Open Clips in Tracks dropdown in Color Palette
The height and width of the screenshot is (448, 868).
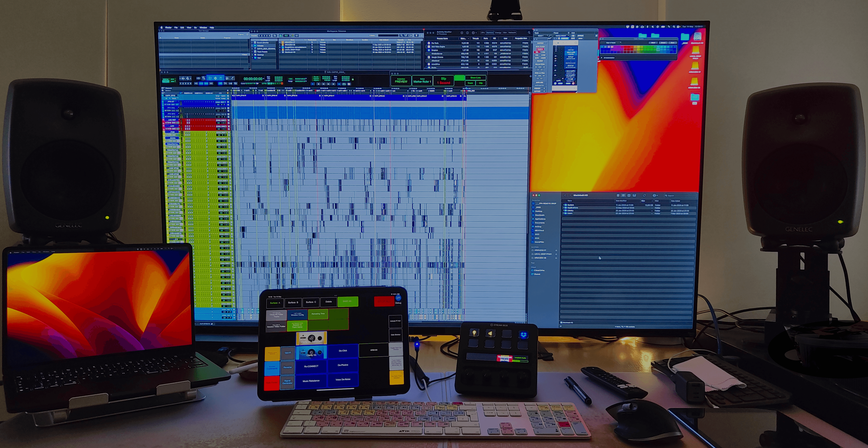click(x=611, y=43)
